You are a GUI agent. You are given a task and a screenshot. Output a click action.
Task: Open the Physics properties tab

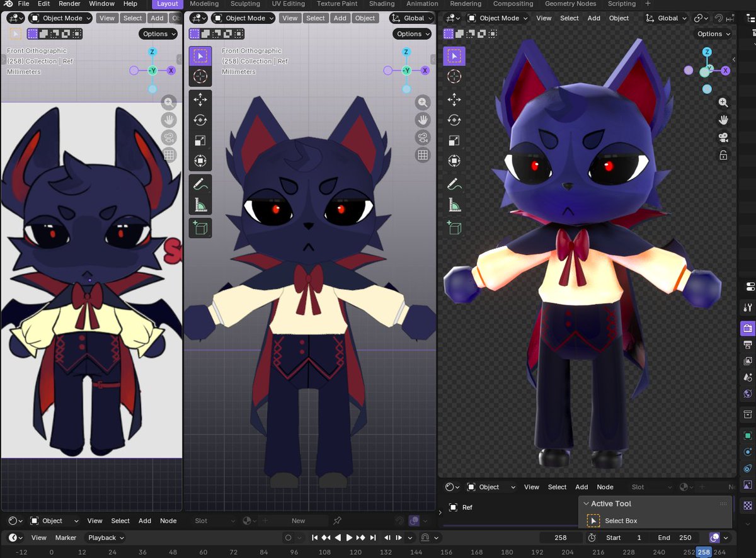point(748,452)
